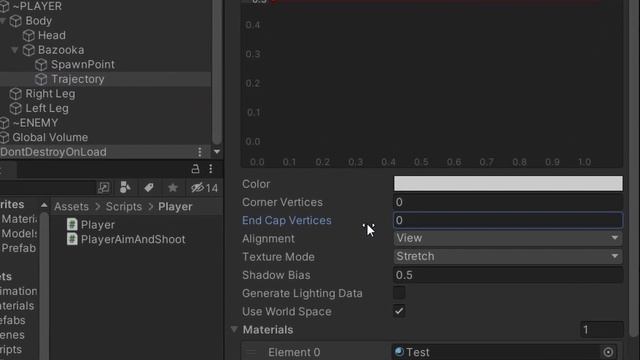Image resolution: width=640 pixels, height=360 pixels.
Task: Select the ~ENEMY object
Action: 35,123
